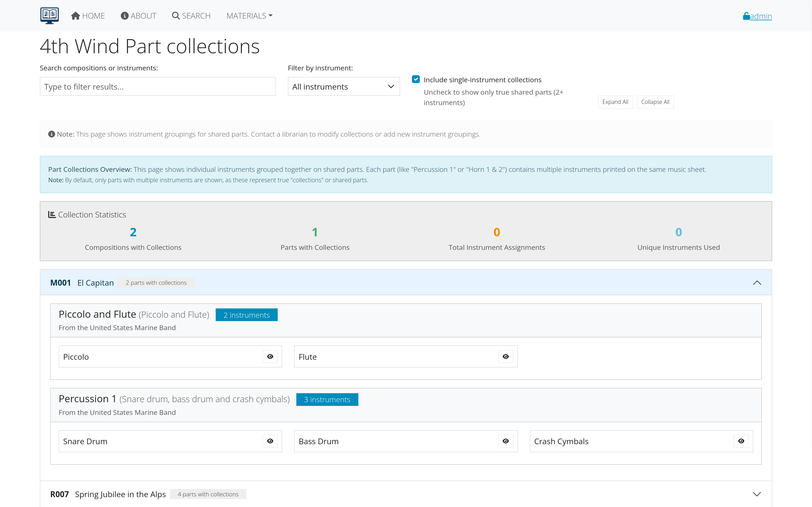Click the music library logo icon
The width and height of the screenshot is (812, 507).
pos(49,16)
